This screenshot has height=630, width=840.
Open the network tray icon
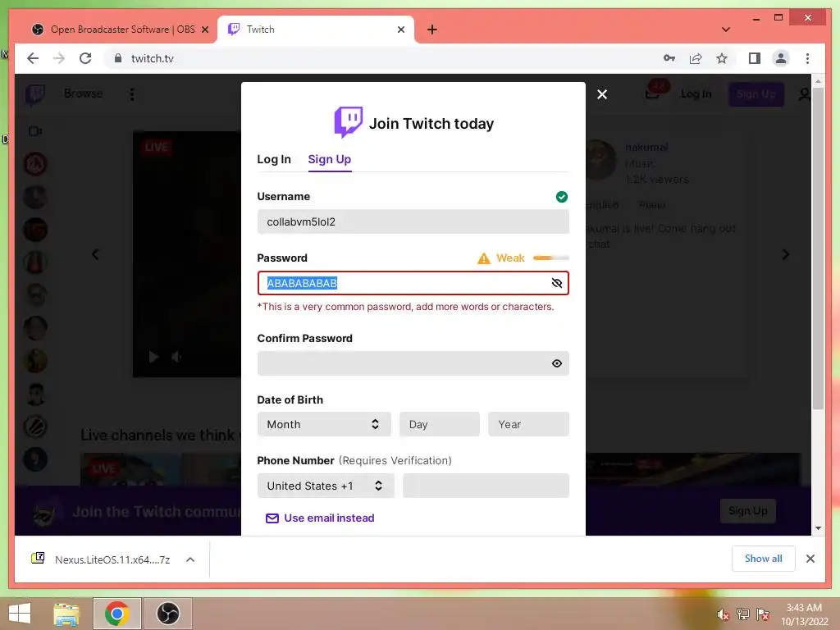pos(743,614)
